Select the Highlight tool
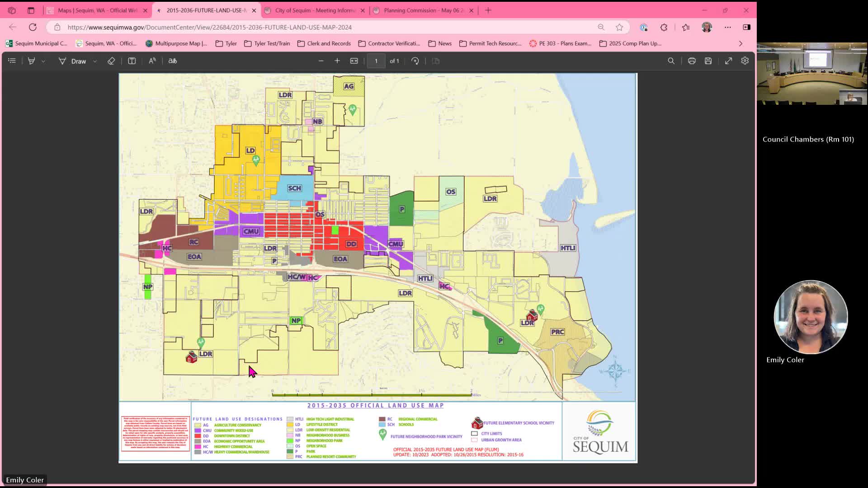Viewport: 868px width, 488px height. [x=31, y=61]
